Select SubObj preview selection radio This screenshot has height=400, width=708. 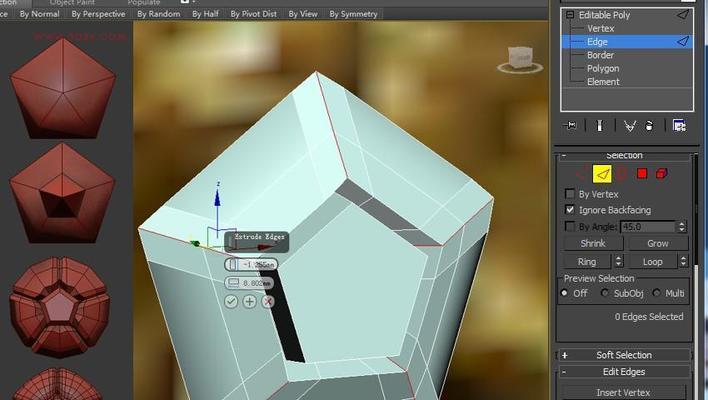point(605,293)
